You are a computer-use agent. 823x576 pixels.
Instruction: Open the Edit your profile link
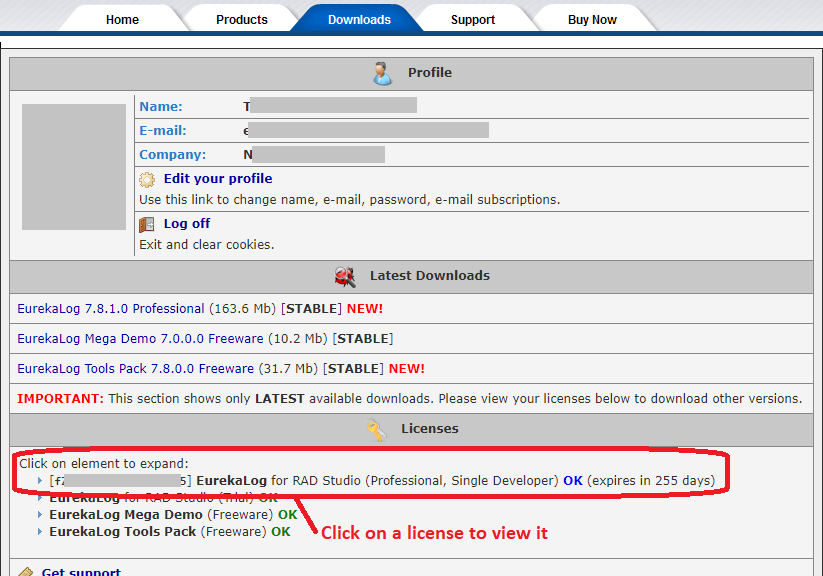218,179
